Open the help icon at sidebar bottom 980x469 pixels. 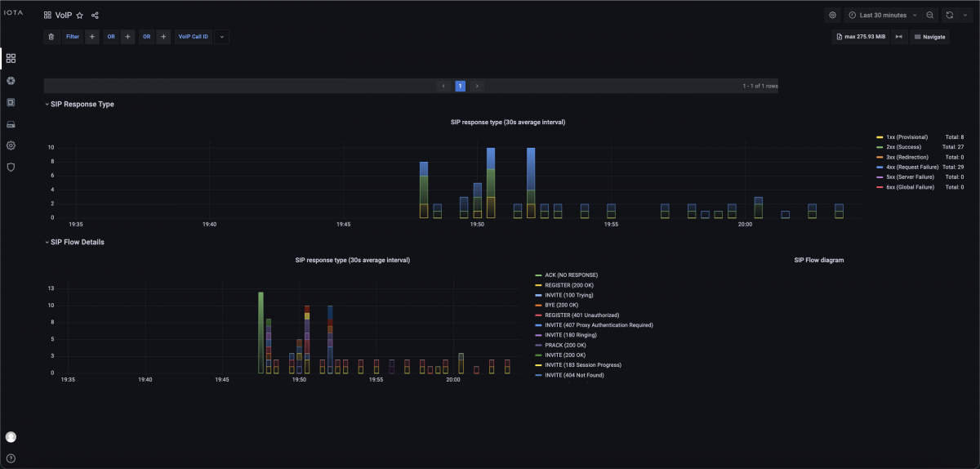point(11,458)
